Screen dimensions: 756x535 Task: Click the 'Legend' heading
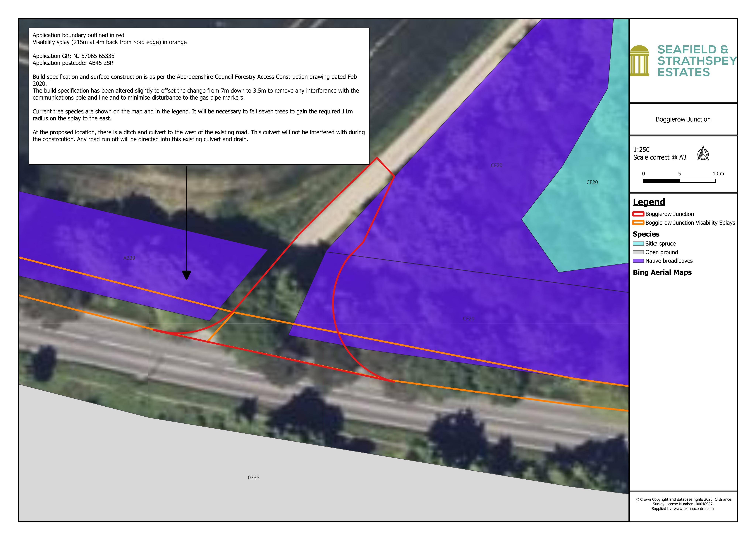tap(649, 202)
